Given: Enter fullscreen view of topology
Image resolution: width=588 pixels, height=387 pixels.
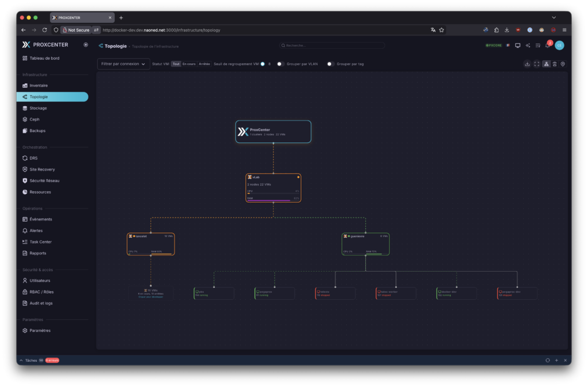Looking at the screenshot, I should coord(537,64).
